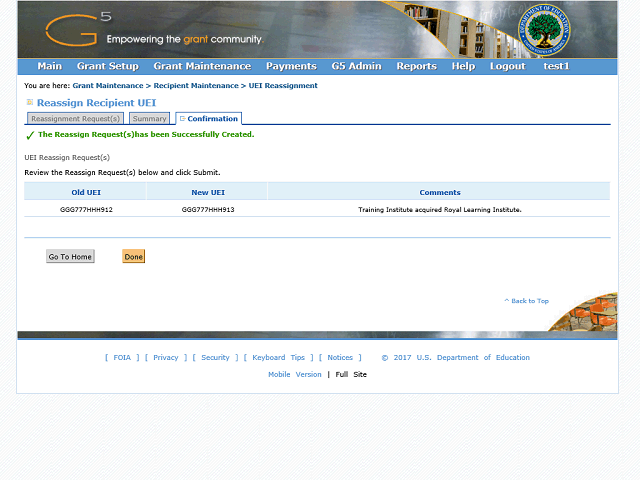Click the icon beside Reassign Recipient UEI heading
Image resolution: width=640 pixels, height=480 pixels.
tap(30, 102)
